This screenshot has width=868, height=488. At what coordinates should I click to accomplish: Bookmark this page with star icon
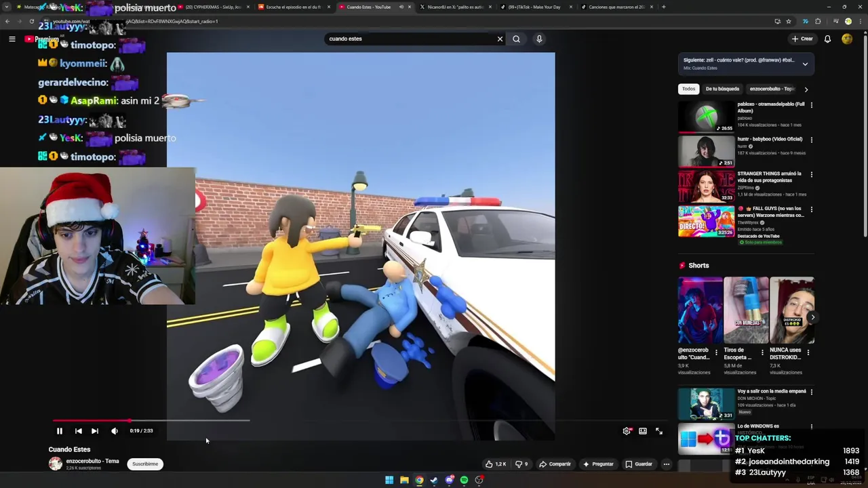[789, 22]
